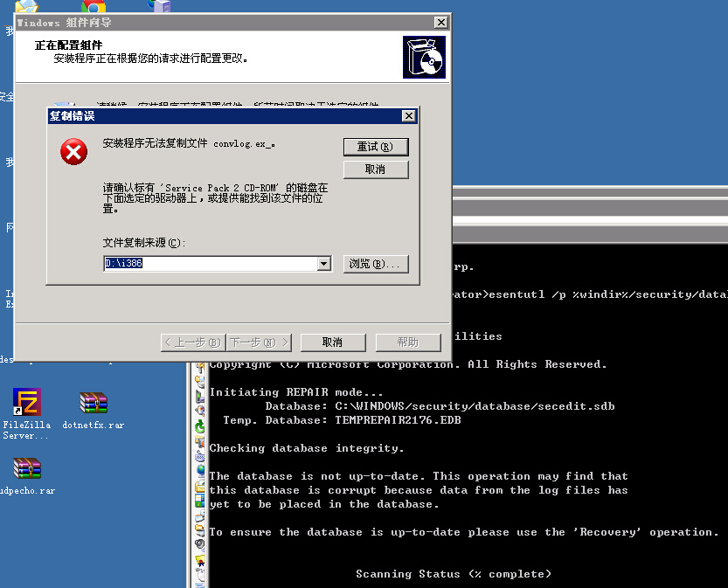Click the greyed-out 帮助 button
The width and height of the screenshot is (728, 588).
408,342
